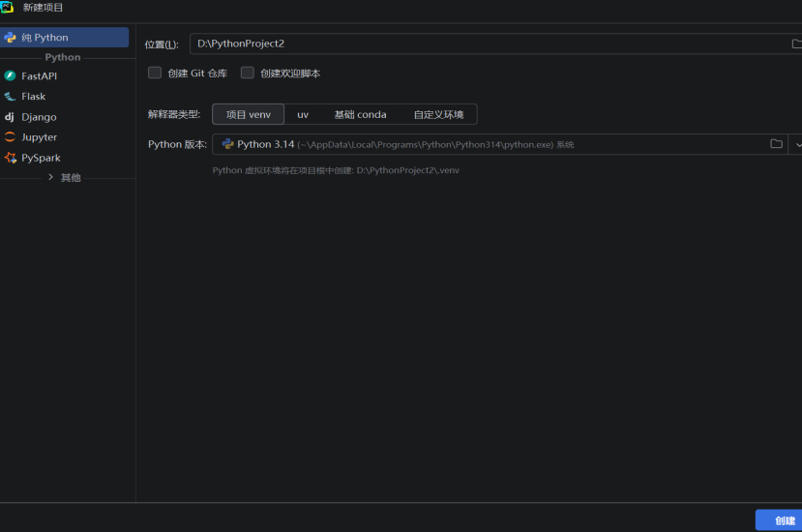This screenshot has height=532, width=802.
Task: Click the Flask icon in the sidebar
Action: (x=10, y=96)
